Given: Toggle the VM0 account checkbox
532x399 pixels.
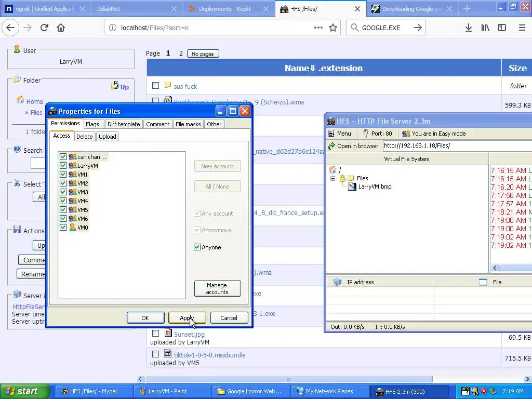Looking at the screenshot, I should (63, 228).
